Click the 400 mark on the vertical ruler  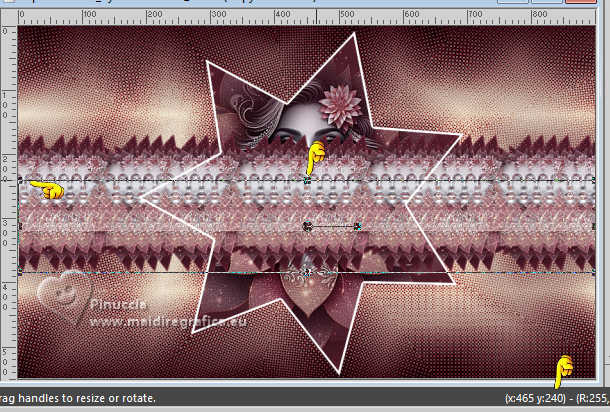pyautogui.click(x=5, y=297)
